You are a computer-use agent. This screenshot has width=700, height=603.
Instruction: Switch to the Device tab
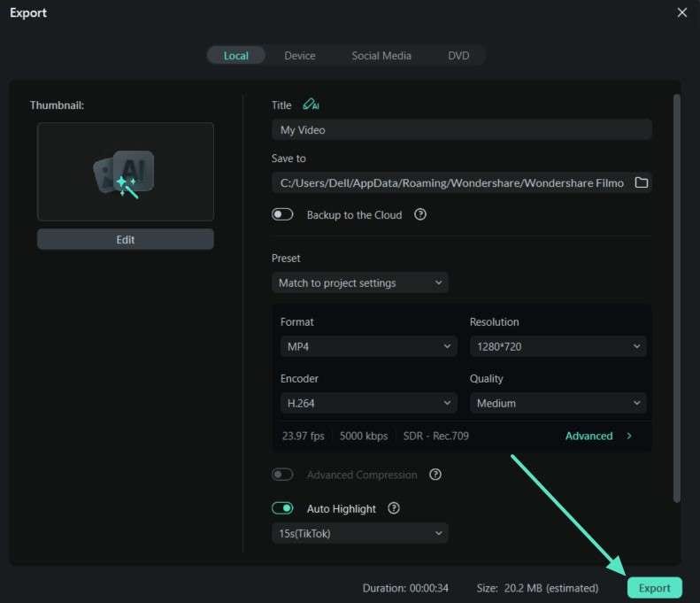tap(299, 56)
